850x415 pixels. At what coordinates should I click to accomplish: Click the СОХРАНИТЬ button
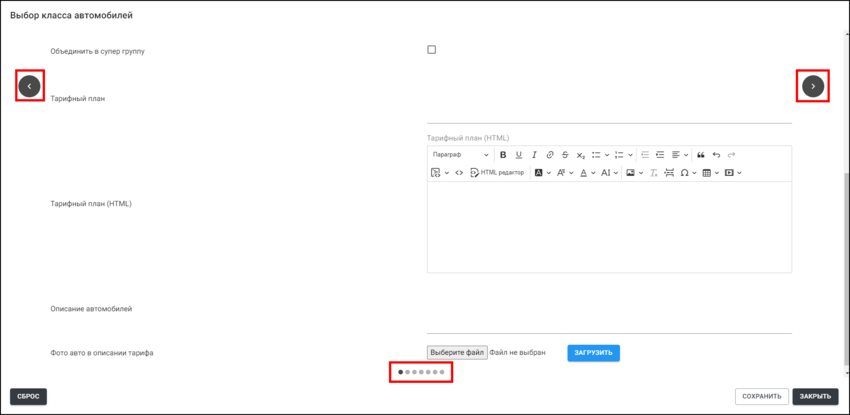[x=762, y=397]
